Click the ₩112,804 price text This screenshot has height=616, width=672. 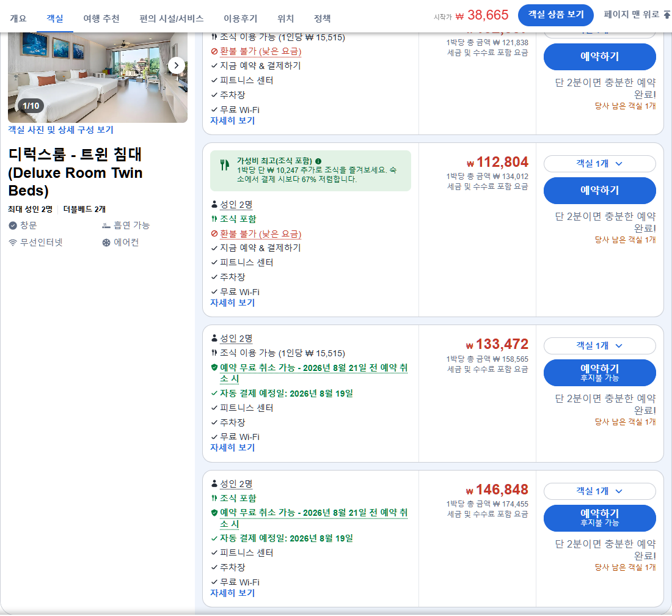click(497, 162)
